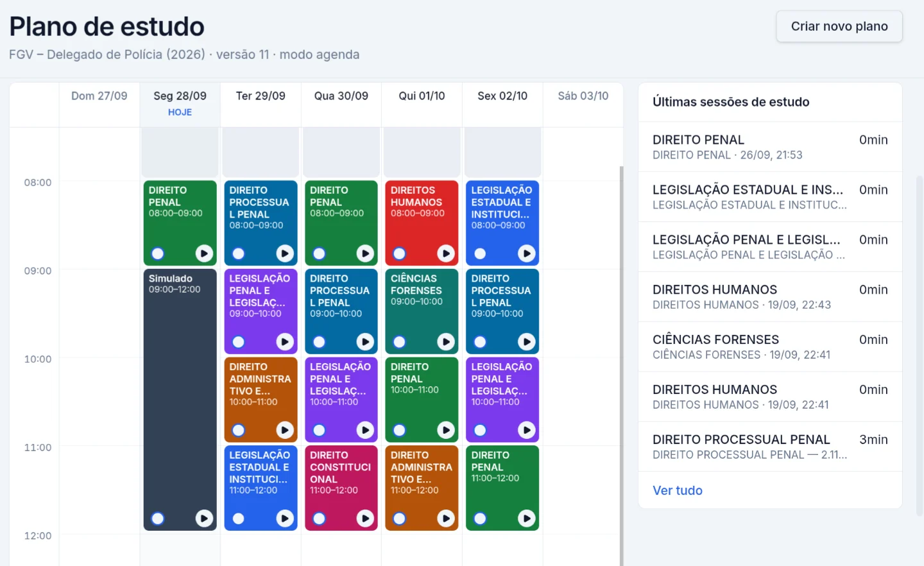
Task: Click the page scrollbar beside the sessions panel
Action: click(x=919, y=347)
